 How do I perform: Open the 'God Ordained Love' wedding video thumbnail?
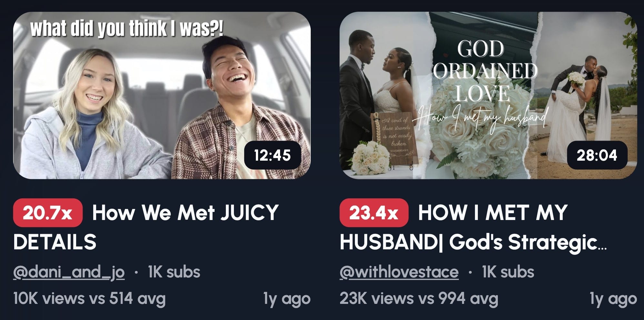click(x=488, y=95)
